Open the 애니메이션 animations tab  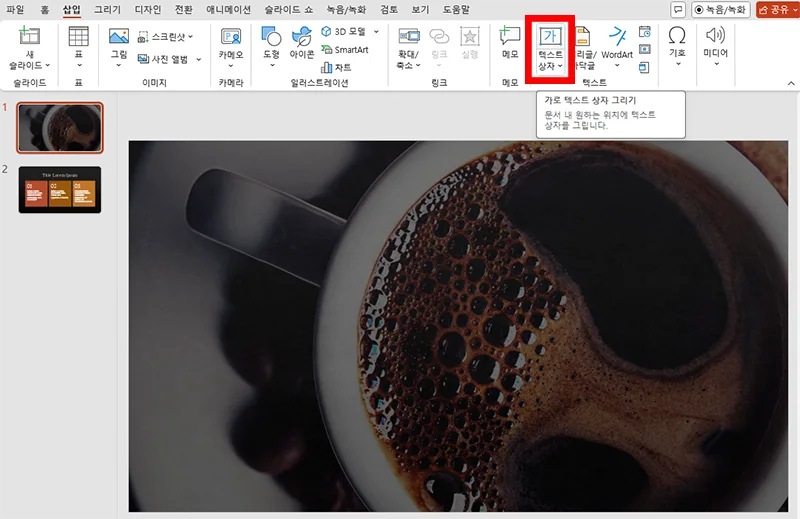pos(229,10)
